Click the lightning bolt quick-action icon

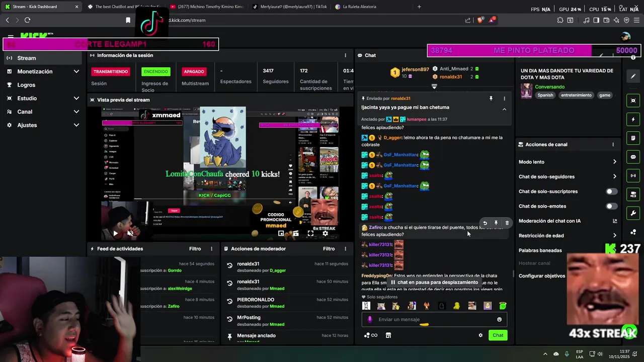(633, 120)
